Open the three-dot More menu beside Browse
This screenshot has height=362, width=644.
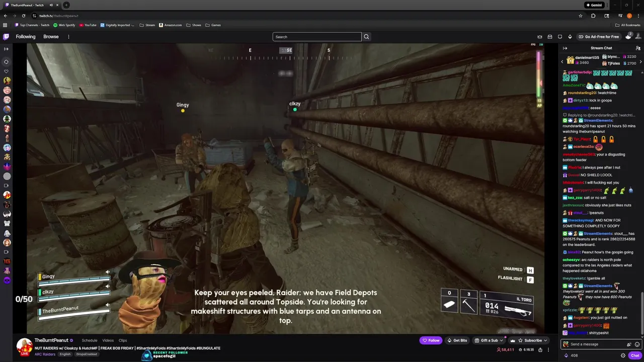click(x=68, y=37)
